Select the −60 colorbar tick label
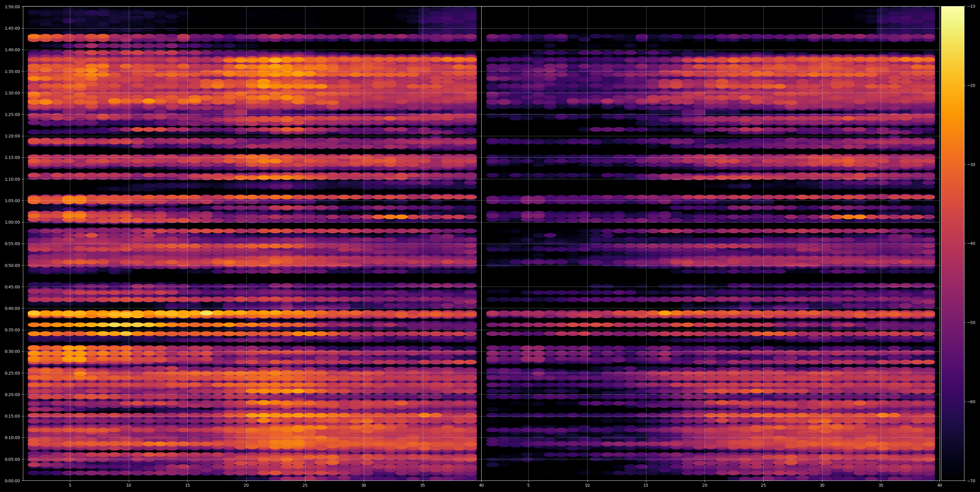 pos(971,402)
